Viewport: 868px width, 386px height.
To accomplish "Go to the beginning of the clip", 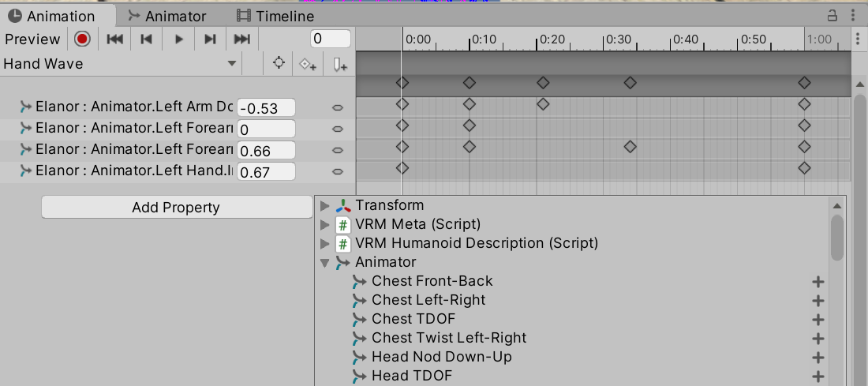I will coord(114,39).
